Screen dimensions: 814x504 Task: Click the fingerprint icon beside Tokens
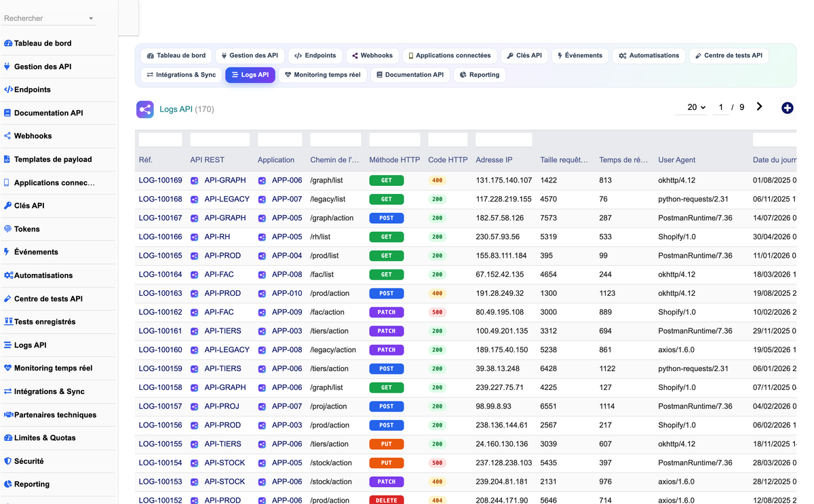click(7, 229)
